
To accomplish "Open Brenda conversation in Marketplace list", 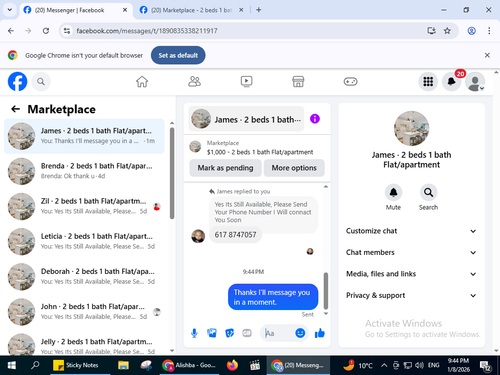I will (x=84, y=171).
